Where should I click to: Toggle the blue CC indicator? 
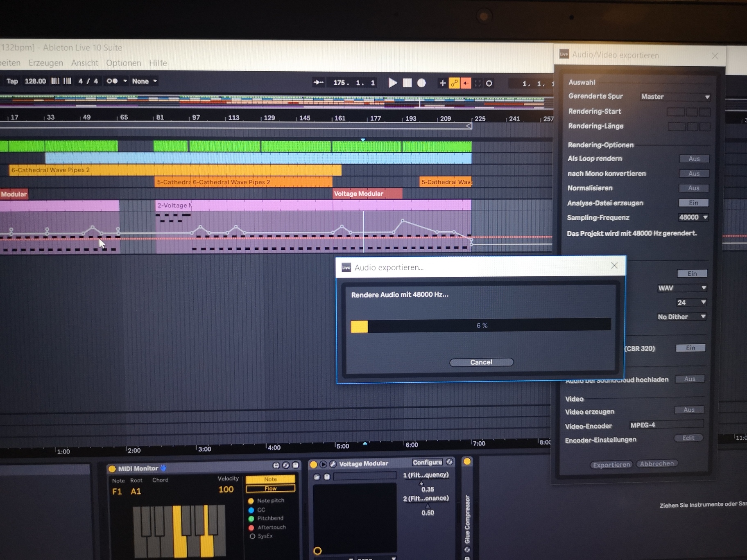251,510
